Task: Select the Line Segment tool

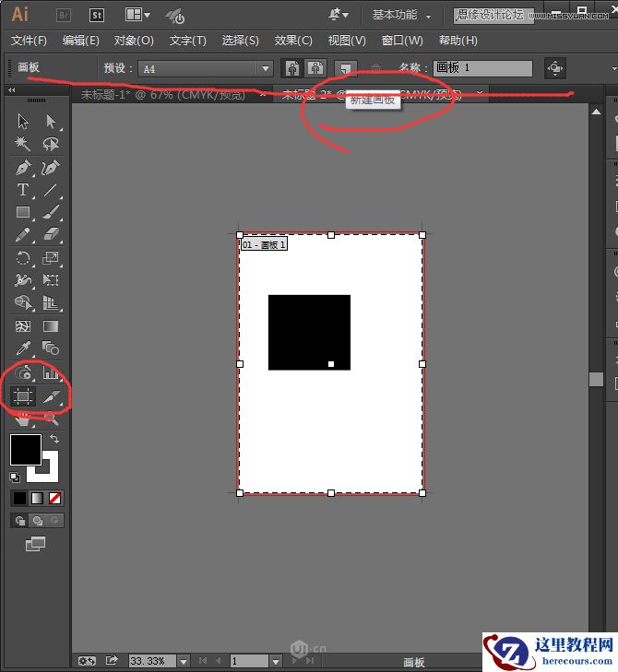Action: [51, 189]
